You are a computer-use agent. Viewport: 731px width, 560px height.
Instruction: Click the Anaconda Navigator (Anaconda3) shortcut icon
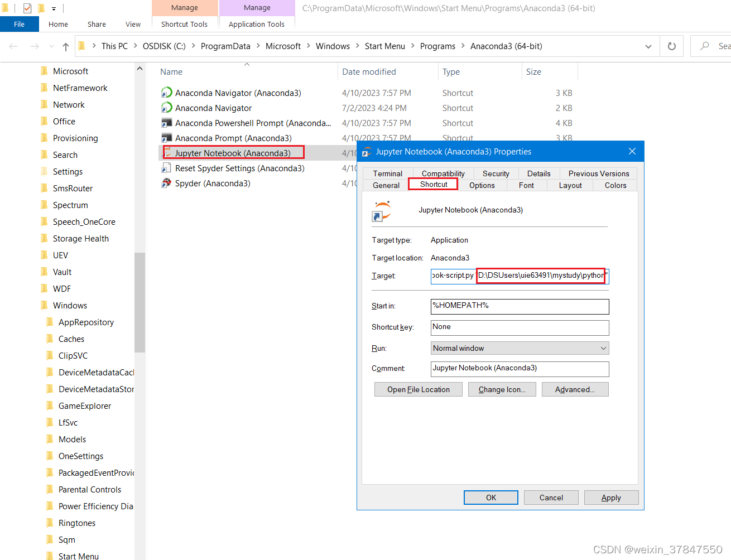pos(166,93)
